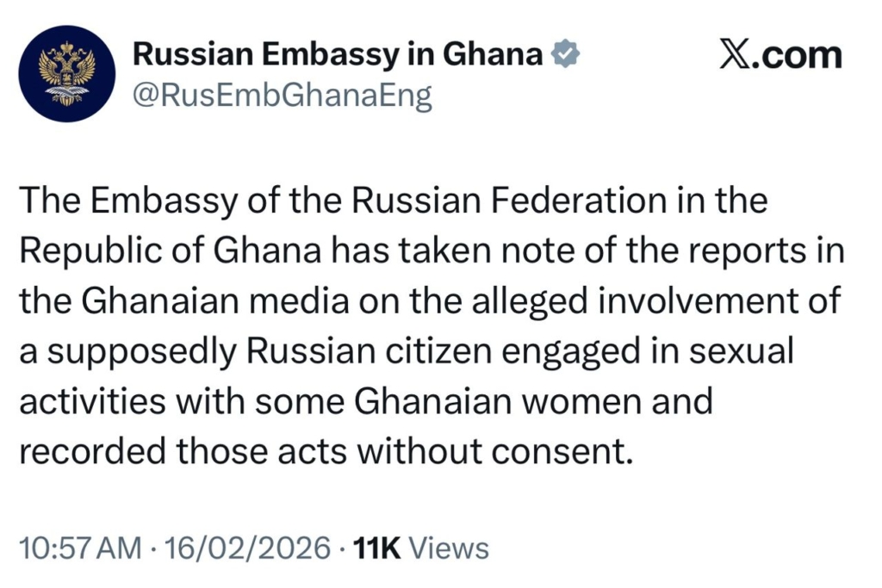Open the @RusEmbGhanaEng handle link
Screen dimensions: 882x588
point(281,96)
